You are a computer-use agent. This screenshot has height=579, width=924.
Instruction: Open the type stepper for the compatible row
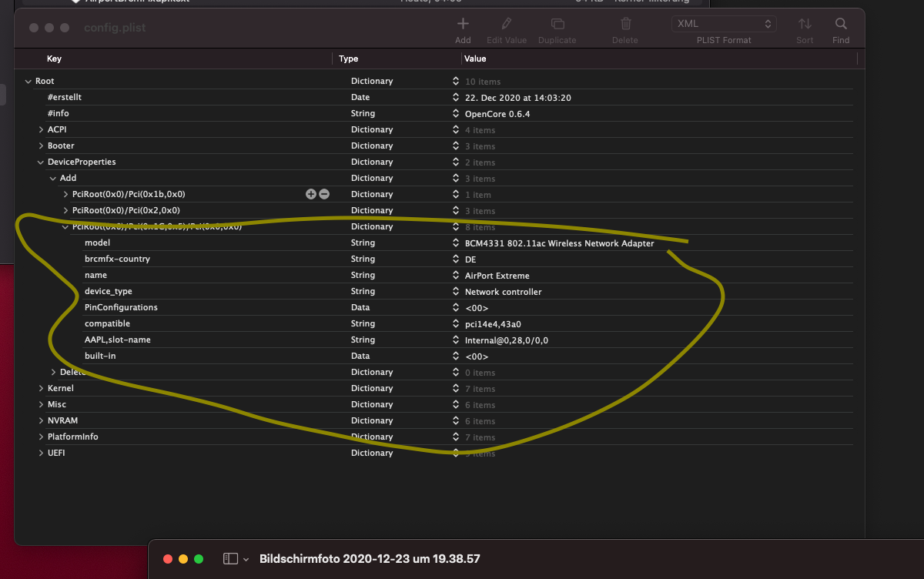[x=456, y=323]
